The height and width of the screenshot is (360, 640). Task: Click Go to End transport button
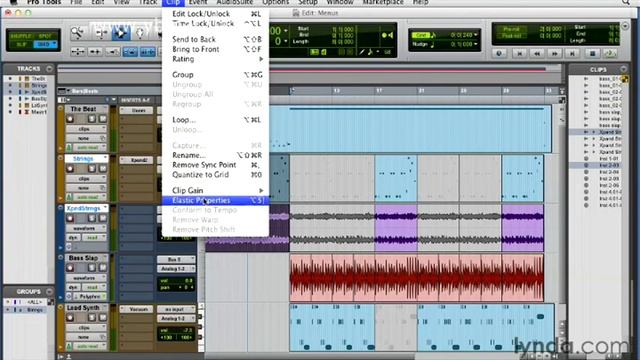pos(572,53)
